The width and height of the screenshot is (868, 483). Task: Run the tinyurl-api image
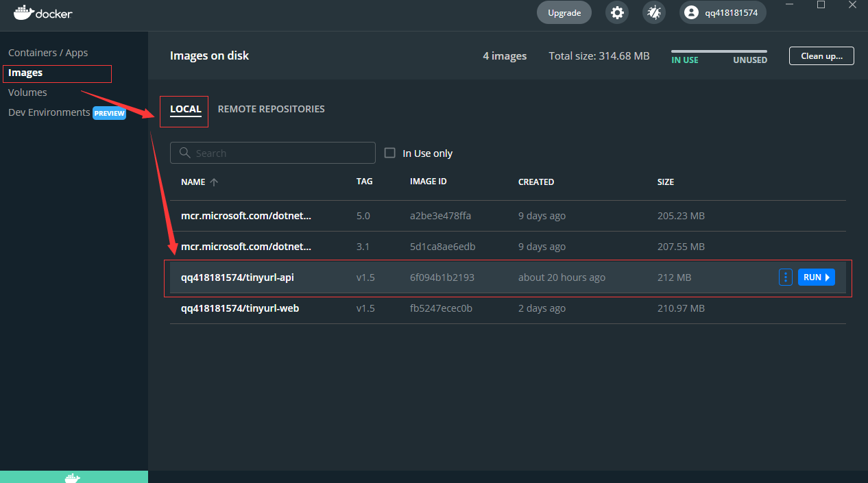click(817, 277)
